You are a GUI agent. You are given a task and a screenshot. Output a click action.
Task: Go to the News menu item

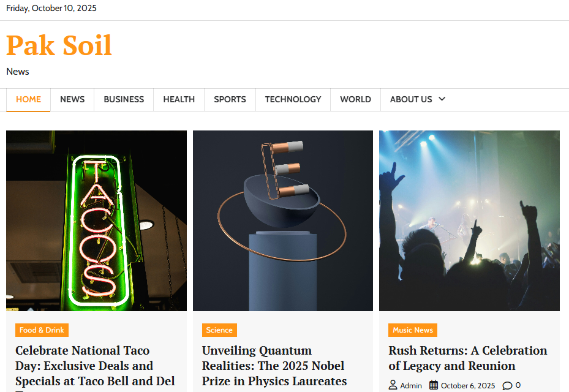coord(72,99)
